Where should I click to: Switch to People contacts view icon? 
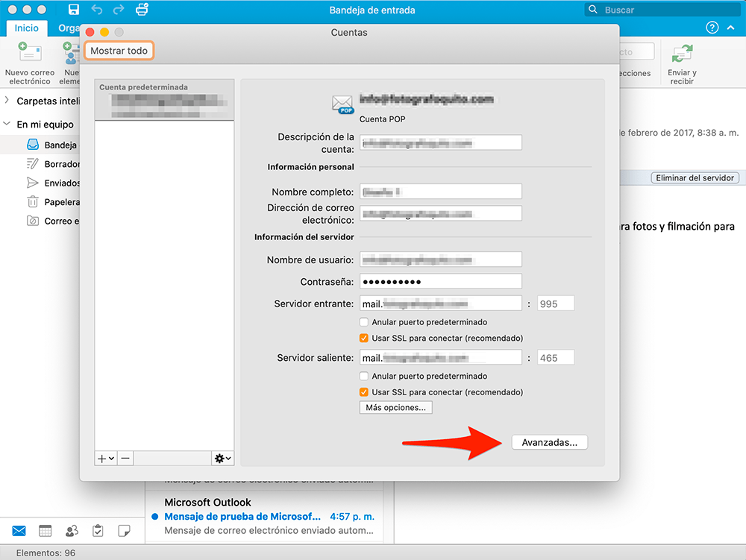coord(72,530)
